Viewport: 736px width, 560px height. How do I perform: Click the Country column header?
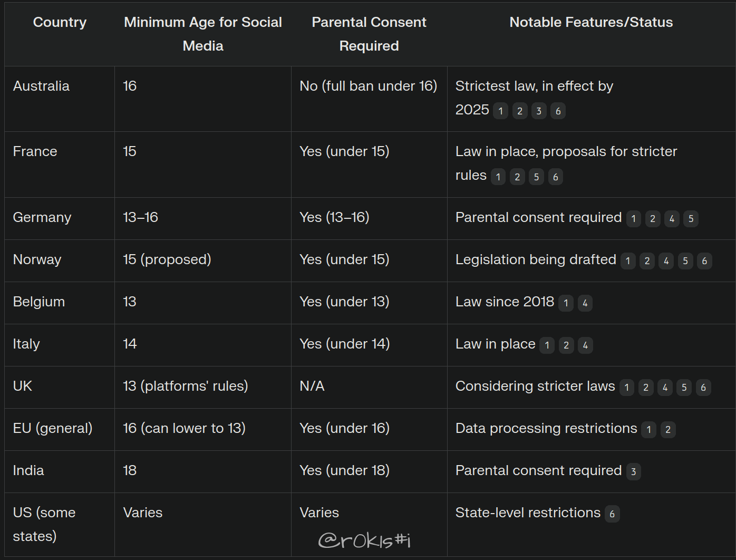pos(60,22)
